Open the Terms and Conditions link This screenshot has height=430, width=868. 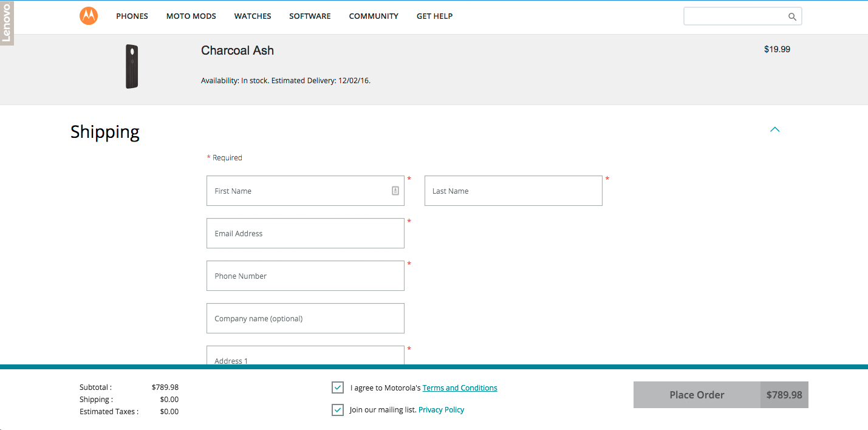pyautogui.click(x=460, y=388)
